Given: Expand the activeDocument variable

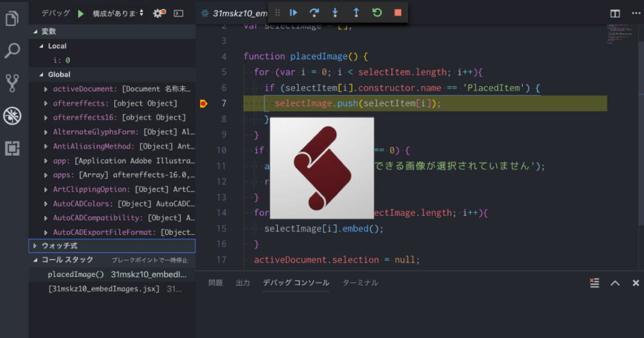Looking at the screenshot, I should (x=46, y=89).
